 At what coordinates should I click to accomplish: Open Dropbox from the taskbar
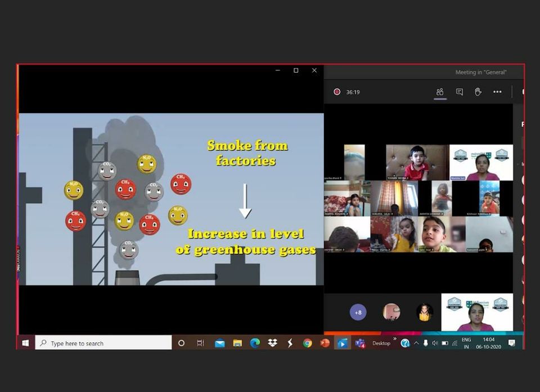(272, 343)
